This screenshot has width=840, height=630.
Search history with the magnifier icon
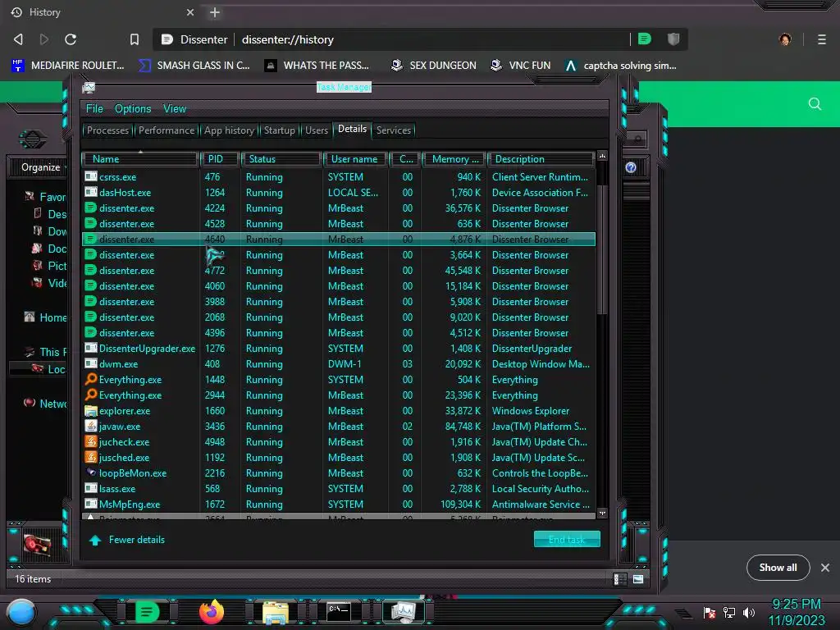[x=815, y=104]
